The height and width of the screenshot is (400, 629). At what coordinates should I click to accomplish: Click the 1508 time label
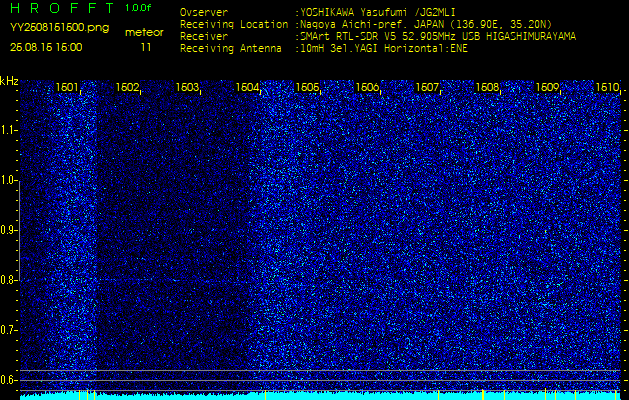click(x=487, y=87)
